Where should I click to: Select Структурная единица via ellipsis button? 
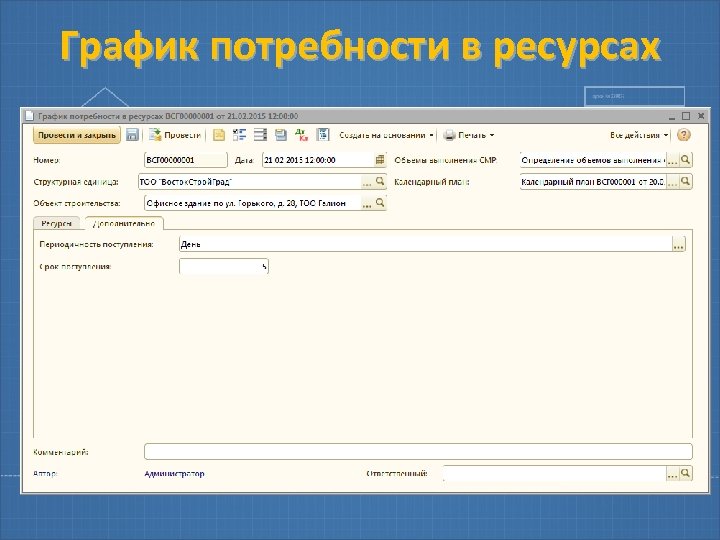tap(367, 182)
